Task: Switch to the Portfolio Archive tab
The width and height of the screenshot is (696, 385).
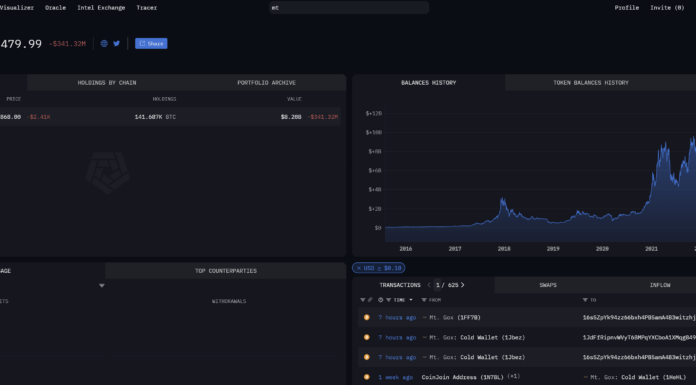Action: [x=266, y=83]
